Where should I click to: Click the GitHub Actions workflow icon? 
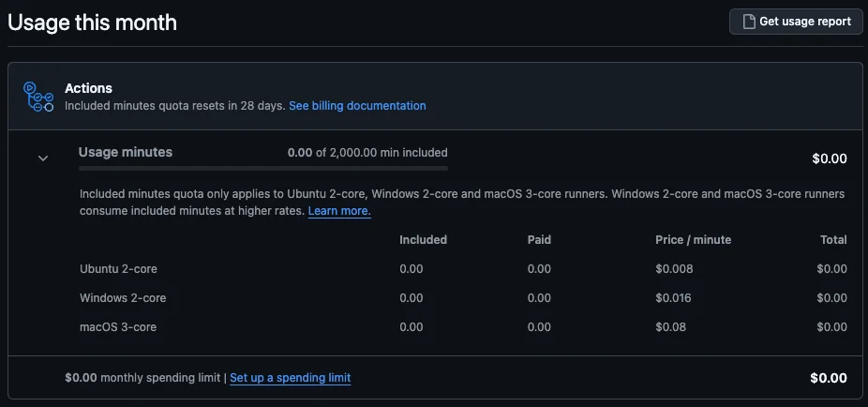[38, 97]
